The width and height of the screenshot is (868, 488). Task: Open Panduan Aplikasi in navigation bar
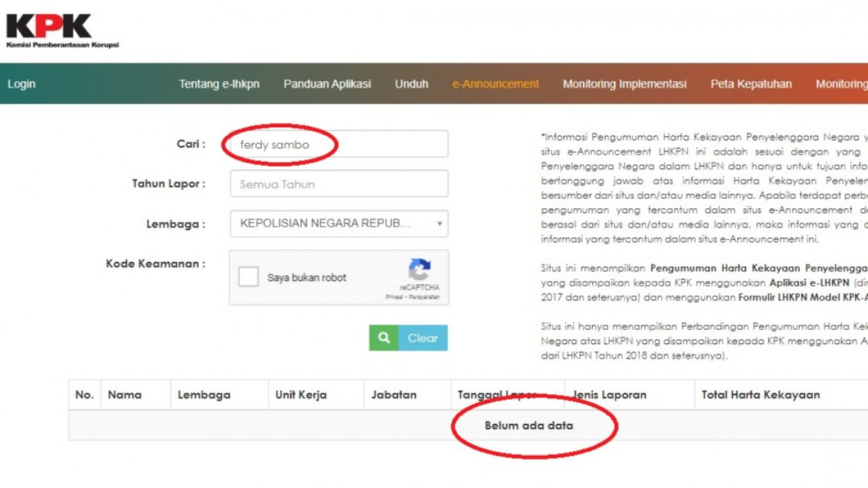327,84
